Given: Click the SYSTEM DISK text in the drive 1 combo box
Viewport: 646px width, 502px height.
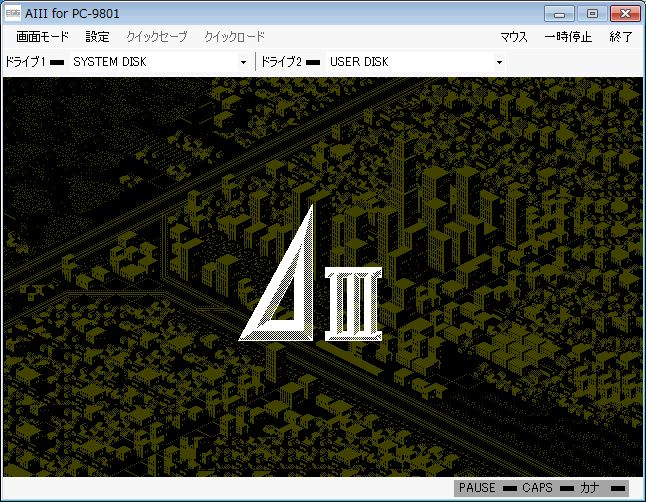Looking at the screenshot, I should [110, 62].
